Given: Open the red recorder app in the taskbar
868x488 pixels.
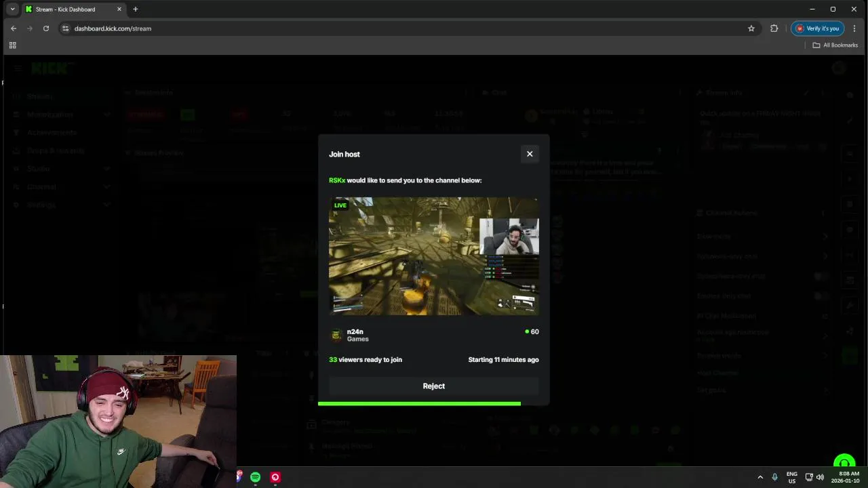Looking at the screenshot, I should pyautogui.click(x=275, y=477).
